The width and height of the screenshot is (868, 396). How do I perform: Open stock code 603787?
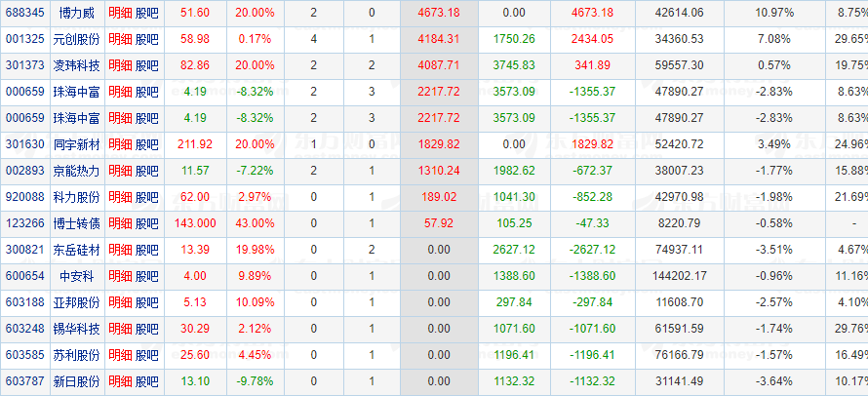pyautogui.click(x=24, y=381)
